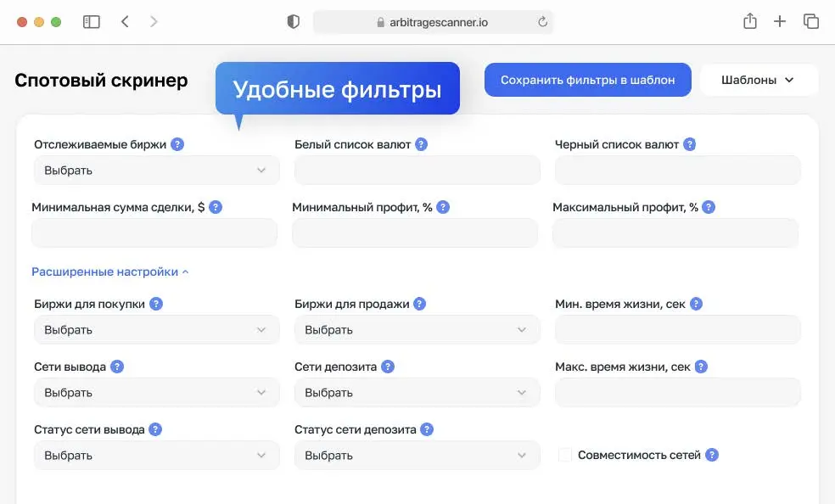Image resolution: width=835 pixels, height=504 pixels.
Task: Open Биржи для продажи dropdown
Action: point(417,330)
